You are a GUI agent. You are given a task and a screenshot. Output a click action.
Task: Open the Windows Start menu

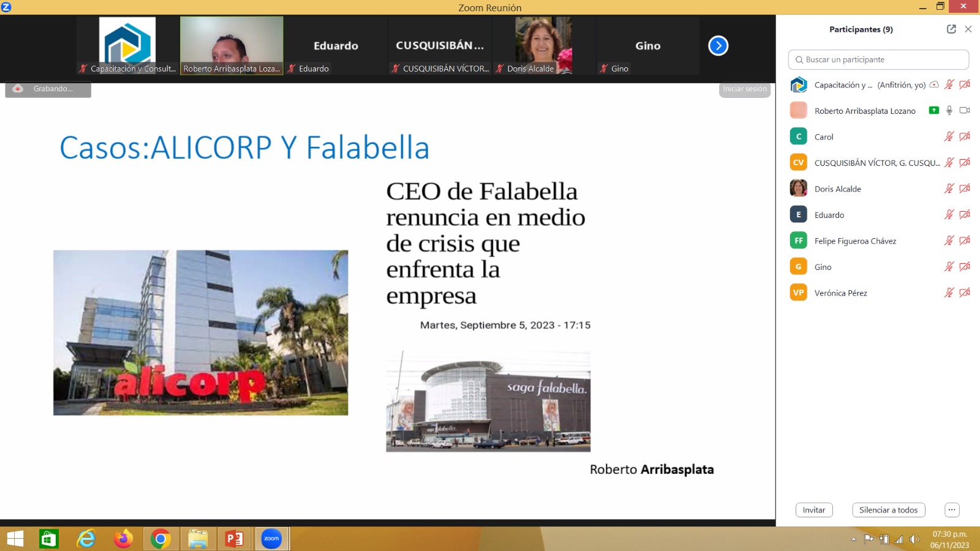(x=15, y=539)
